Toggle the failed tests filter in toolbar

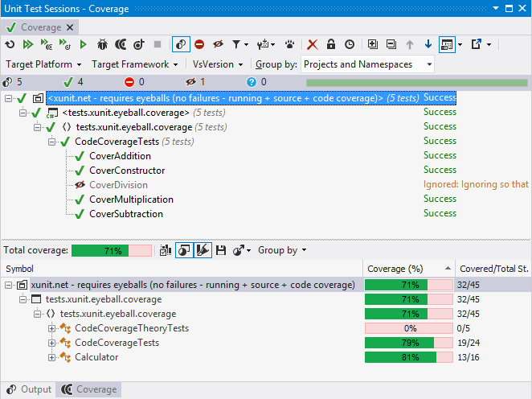click(199, 44)
